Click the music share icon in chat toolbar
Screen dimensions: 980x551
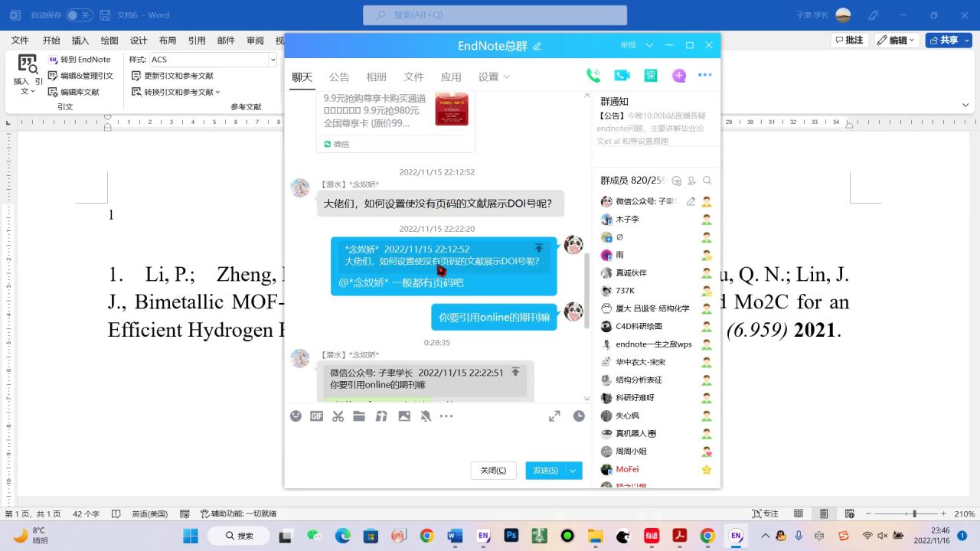tap(381, 416)
